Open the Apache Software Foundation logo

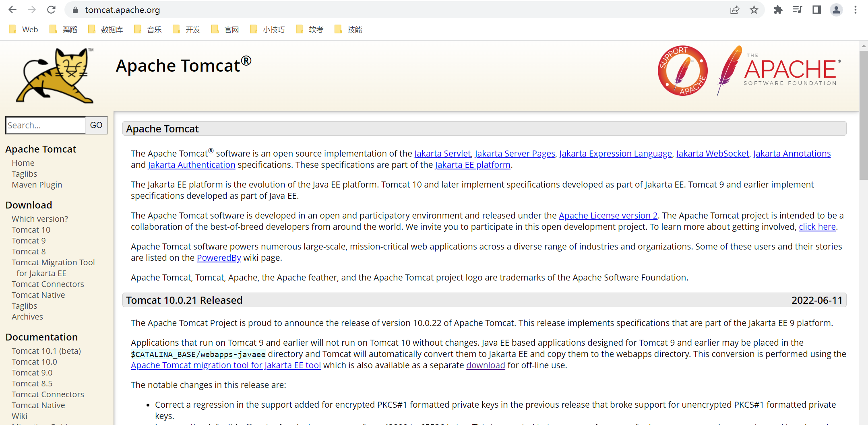tap(779, 70)
